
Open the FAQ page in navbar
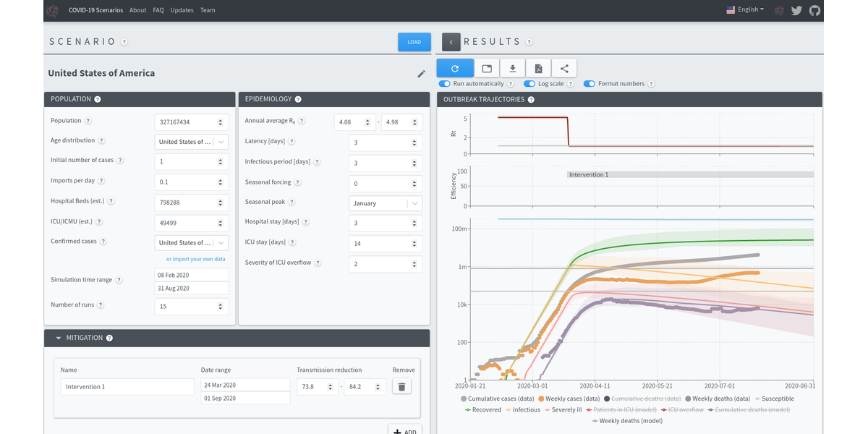point(158,10)
